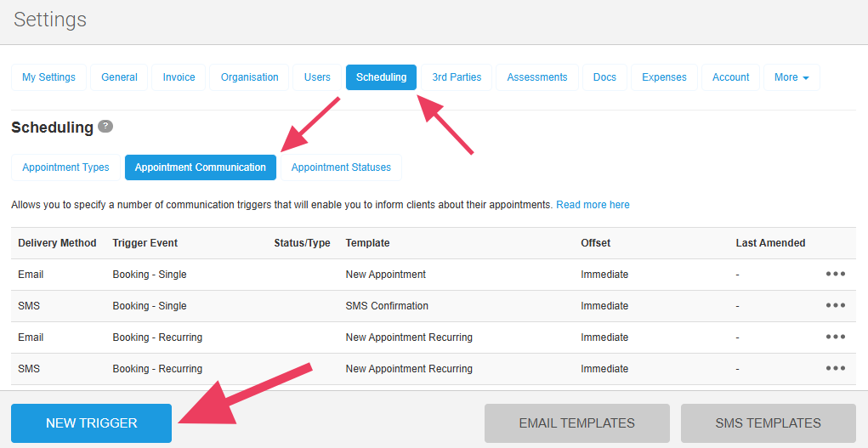868x448 pixels.
Task: Expand the More settings dropdown
Action: point(791,77)
